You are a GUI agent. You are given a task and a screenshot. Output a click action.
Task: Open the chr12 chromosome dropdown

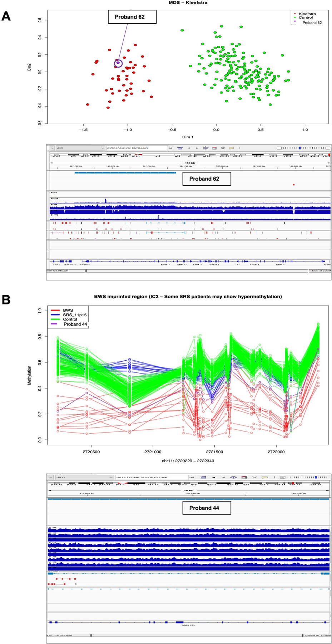[x=84, y=477]
